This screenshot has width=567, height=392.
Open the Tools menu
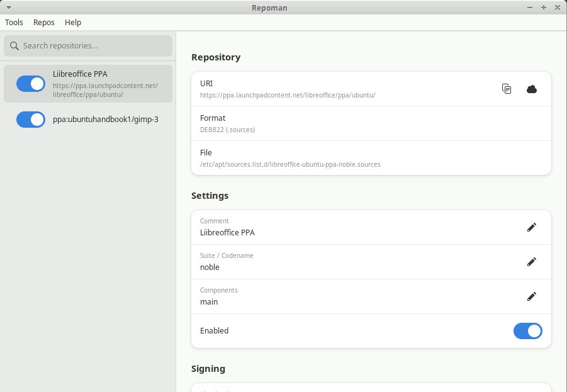14,23
